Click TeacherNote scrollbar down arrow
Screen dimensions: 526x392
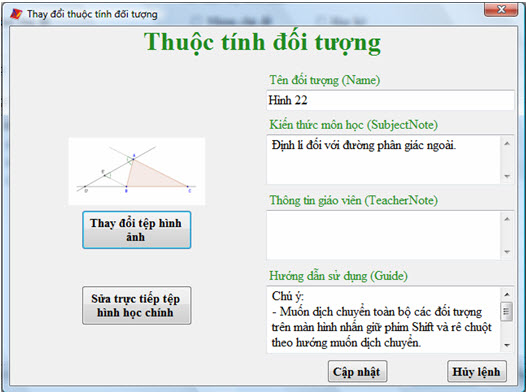click(x=507, y=252)
